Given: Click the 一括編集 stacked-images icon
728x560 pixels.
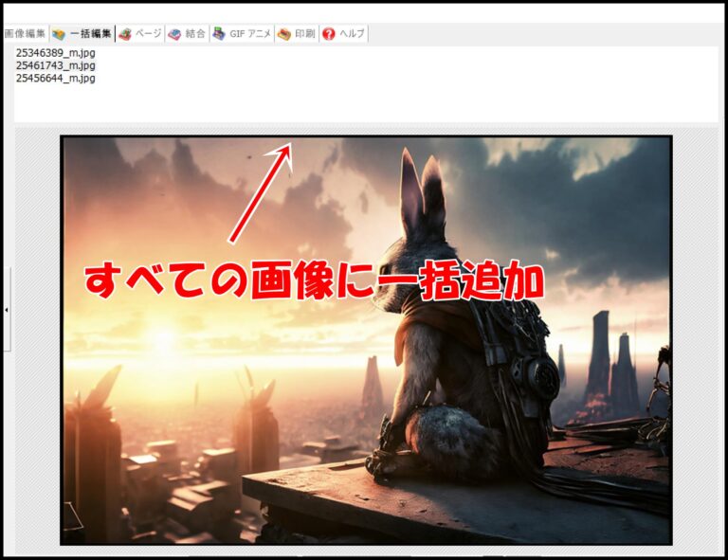Looking at the screenshot, I should (59, 34).
